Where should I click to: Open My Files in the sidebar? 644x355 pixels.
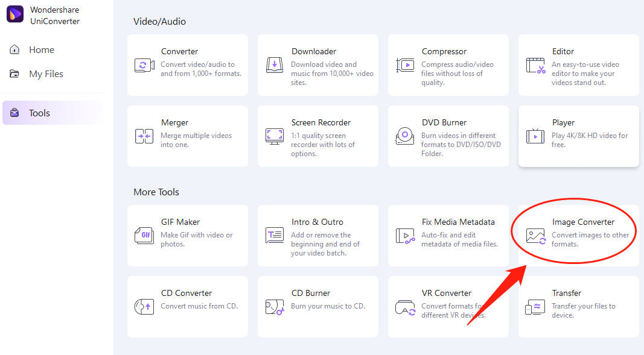pos(46,74)
